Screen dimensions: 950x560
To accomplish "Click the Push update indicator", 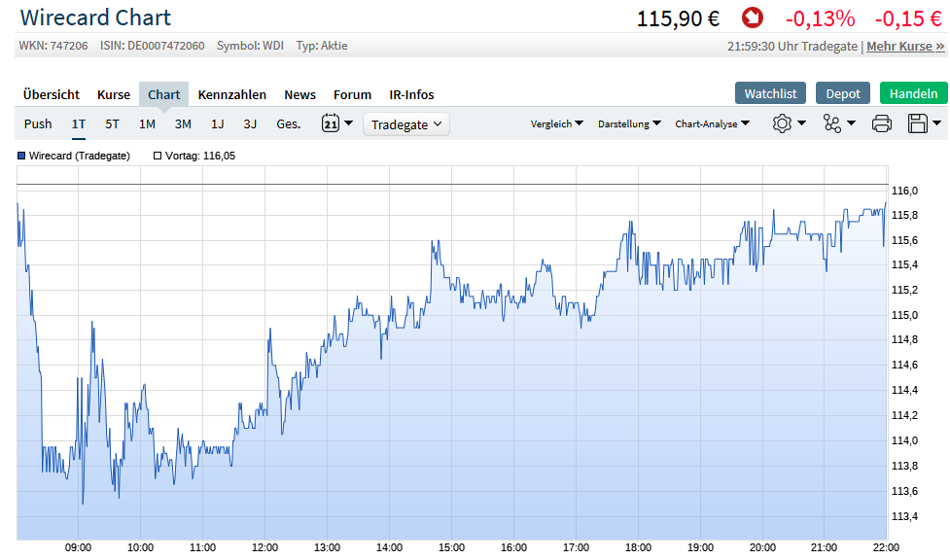I will pos(38,123).
